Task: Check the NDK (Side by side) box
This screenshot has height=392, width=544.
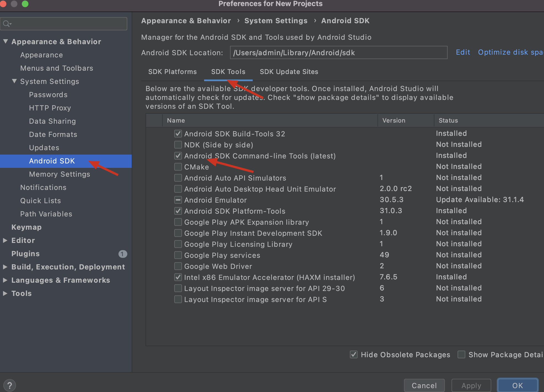Action: tap(178, 145)
